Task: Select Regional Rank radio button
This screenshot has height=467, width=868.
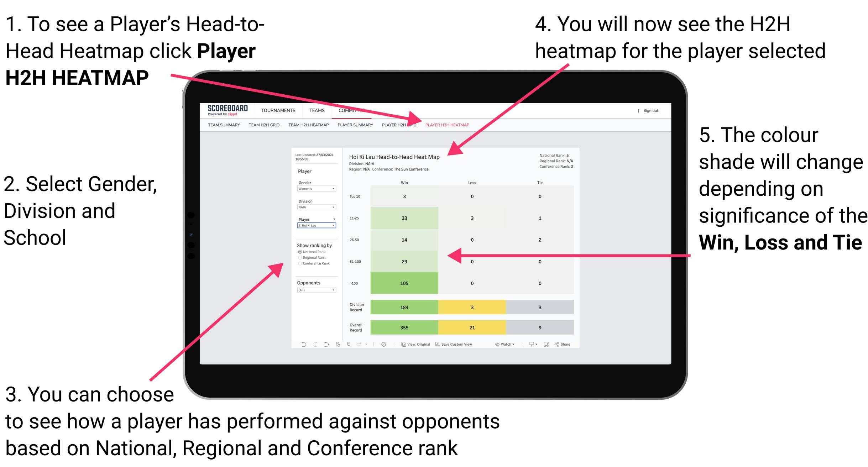Action: pyautogui.click(x=300, y=258)
